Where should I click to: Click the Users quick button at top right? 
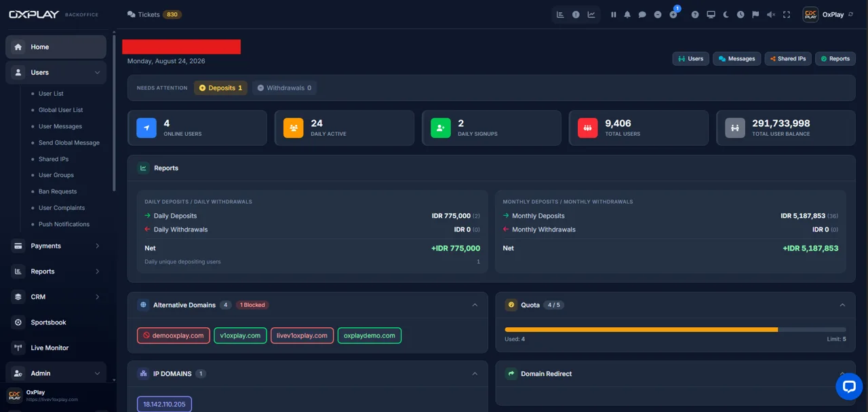(690, 58)
